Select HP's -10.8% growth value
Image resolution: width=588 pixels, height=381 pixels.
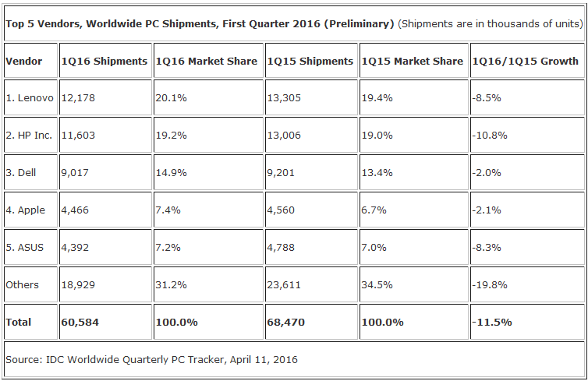(490, 135)
